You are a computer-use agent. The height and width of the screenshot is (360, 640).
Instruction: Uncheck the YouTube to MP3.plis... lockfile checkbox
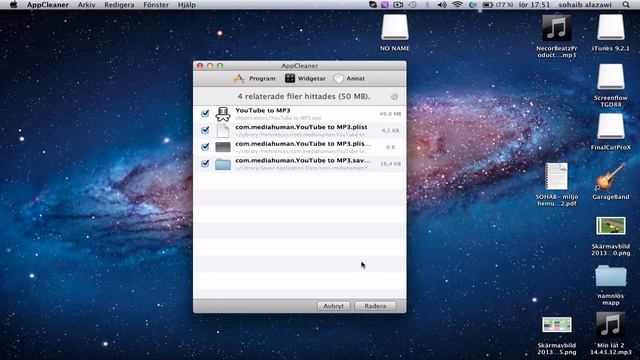(x=205, y=147)
